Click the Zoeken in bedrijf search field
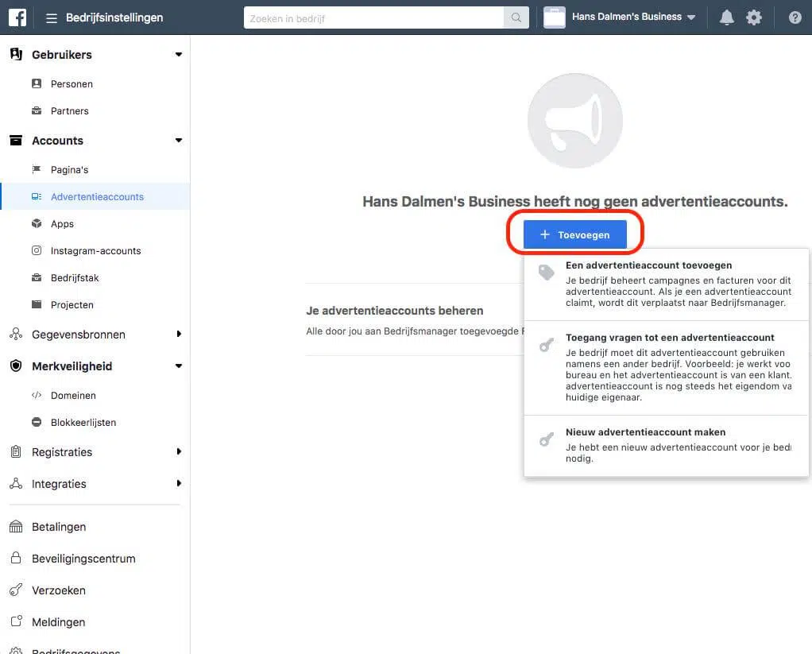812x654 pixels. pos(373,17)
